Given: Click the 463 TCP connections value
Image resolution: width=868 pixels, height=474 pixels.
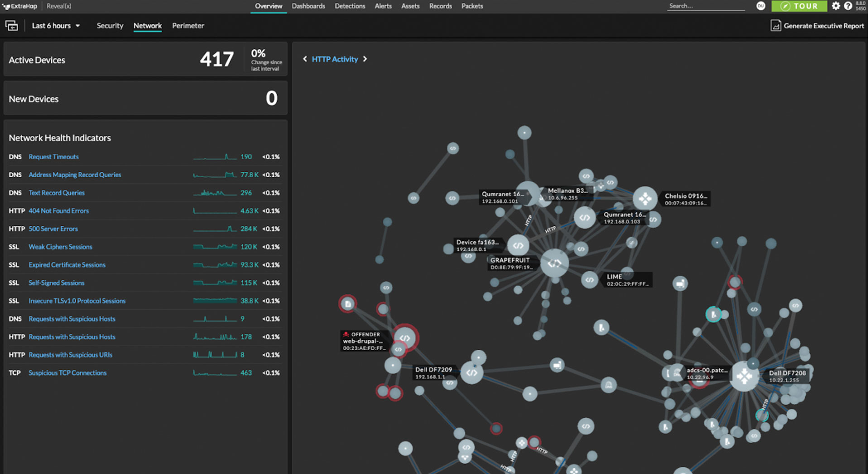Looking at the screenshot, I should tap(246, 373).
